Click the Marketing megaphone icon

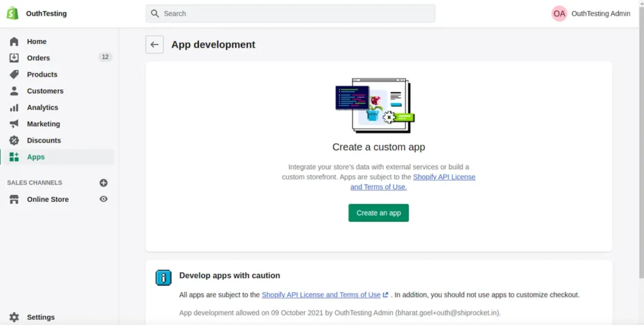14,124
